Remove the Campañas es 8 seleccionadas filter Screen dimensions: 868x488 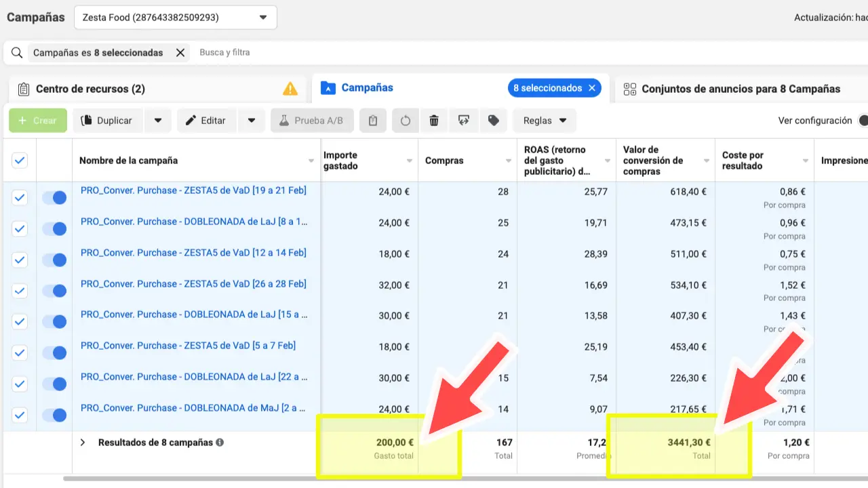click(180, 52)
